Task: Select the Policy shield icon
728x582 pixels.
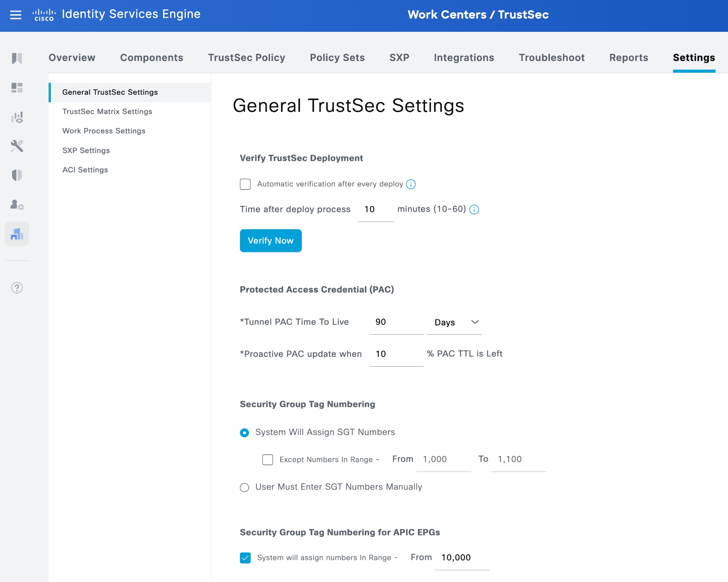Action: coord(17,175)
